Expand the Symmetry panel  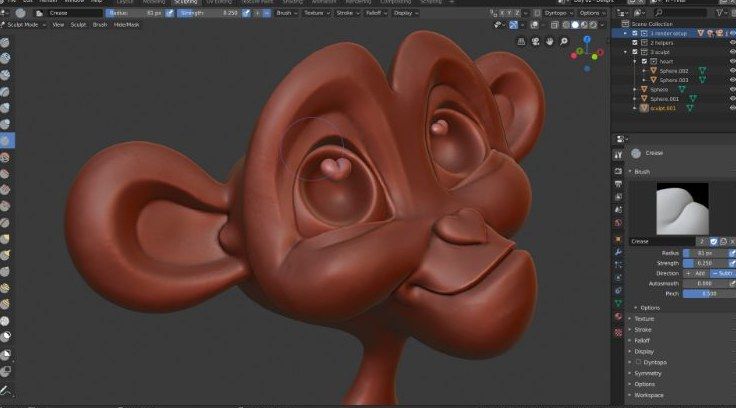tap(647, 374)
